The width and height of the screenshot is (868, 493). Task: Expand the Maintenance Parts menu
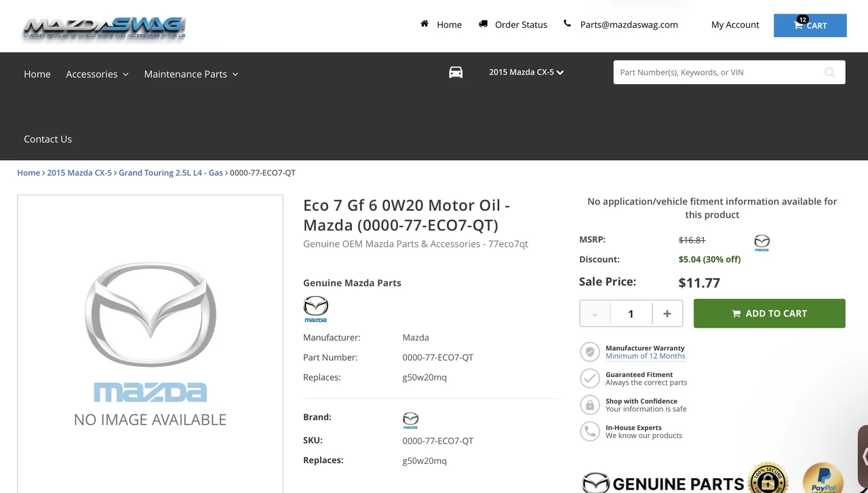click(x=191, y=74)
